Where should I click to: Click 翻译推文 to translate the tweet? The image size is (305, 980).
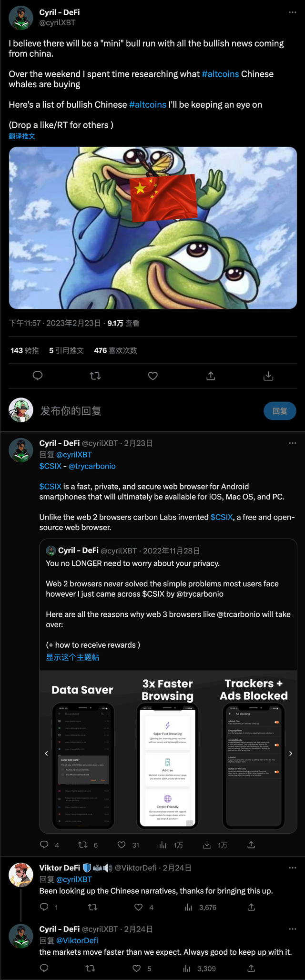click(x=22, y=136)
